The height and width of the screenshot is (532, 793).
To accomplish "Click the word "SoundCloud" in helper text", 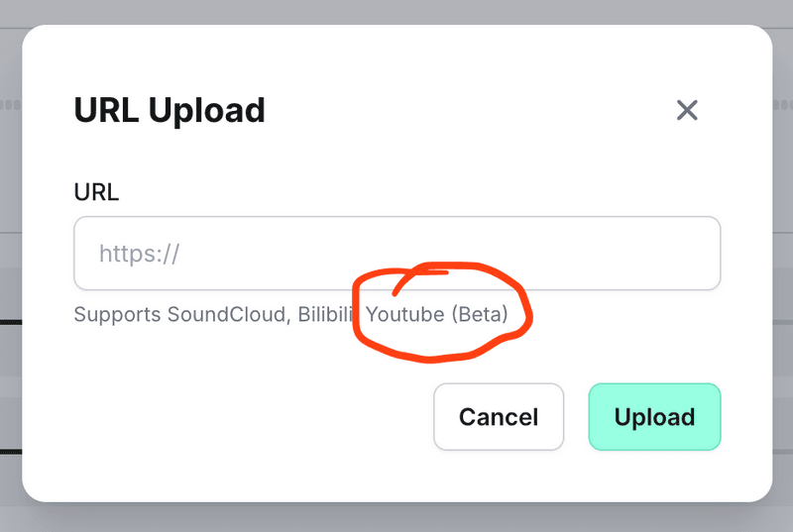I will (x=229, y=314).
